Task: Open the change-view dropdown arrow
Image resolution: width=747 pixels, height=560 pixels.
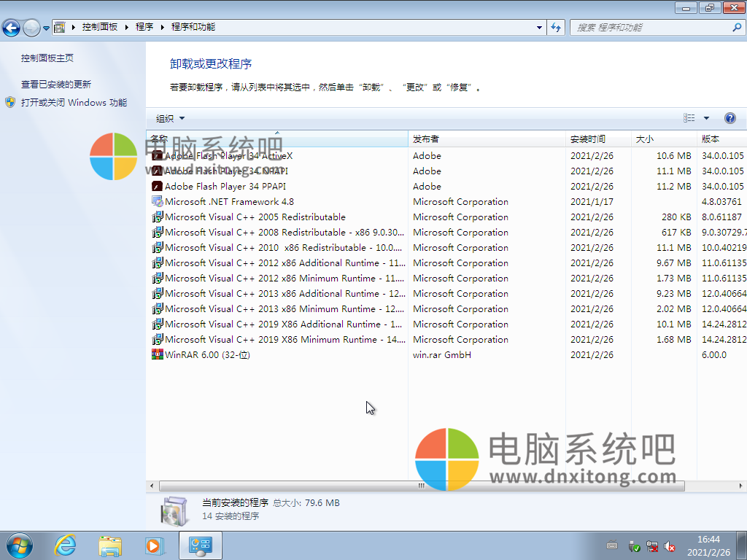Action: pos(705,117)
